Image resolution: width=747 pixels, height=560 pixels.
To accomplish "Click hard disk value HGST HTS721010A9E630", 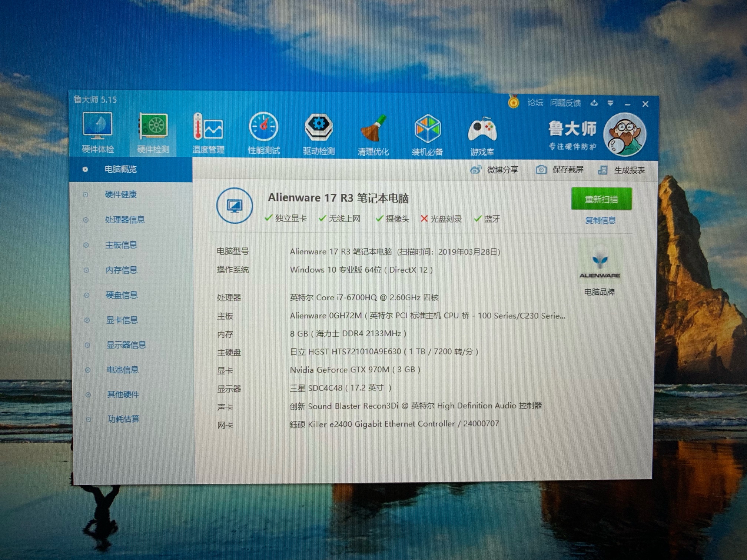I will [x=384, y=351].
